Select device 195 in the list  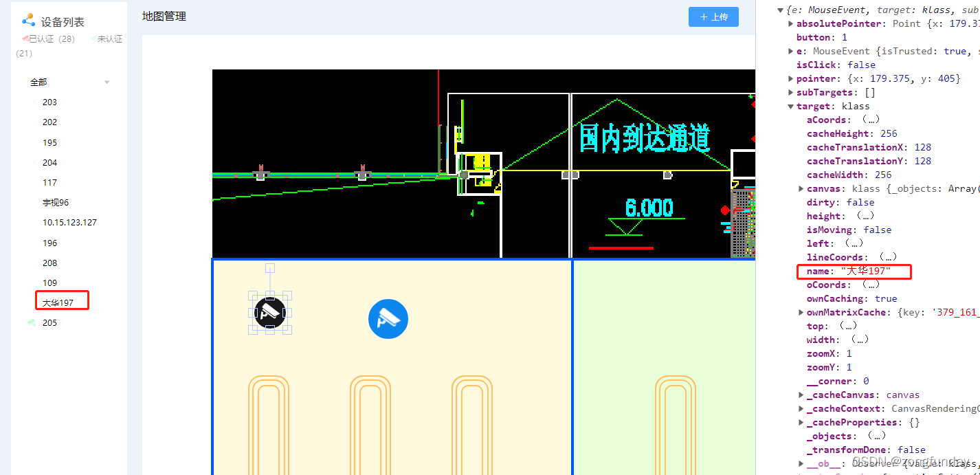click(49, 142)
